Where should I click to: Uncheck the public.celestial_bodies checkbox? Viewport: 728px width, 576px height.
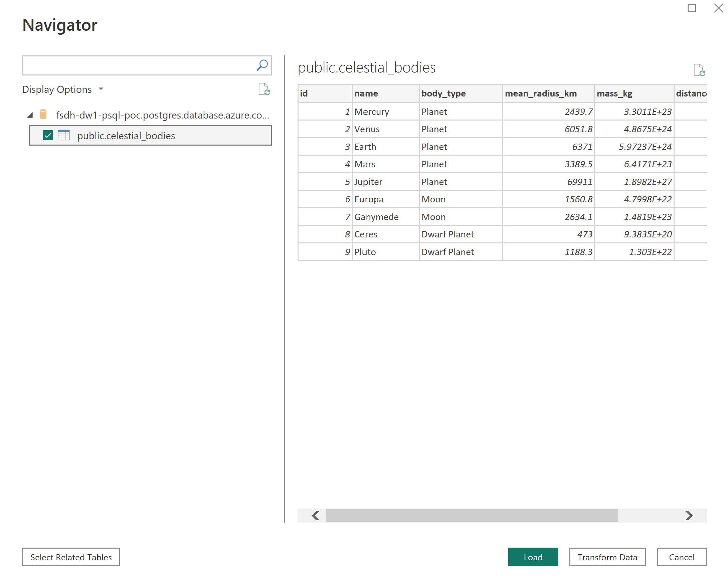coord(48,135)
